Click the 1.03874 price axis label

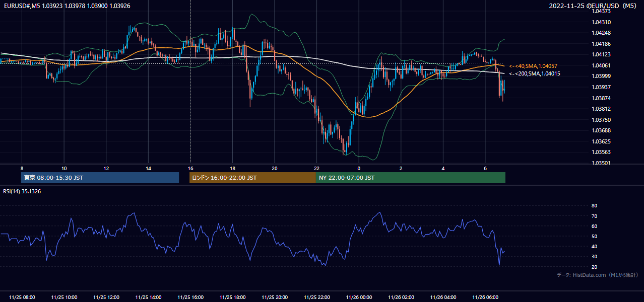click(601, 98)
